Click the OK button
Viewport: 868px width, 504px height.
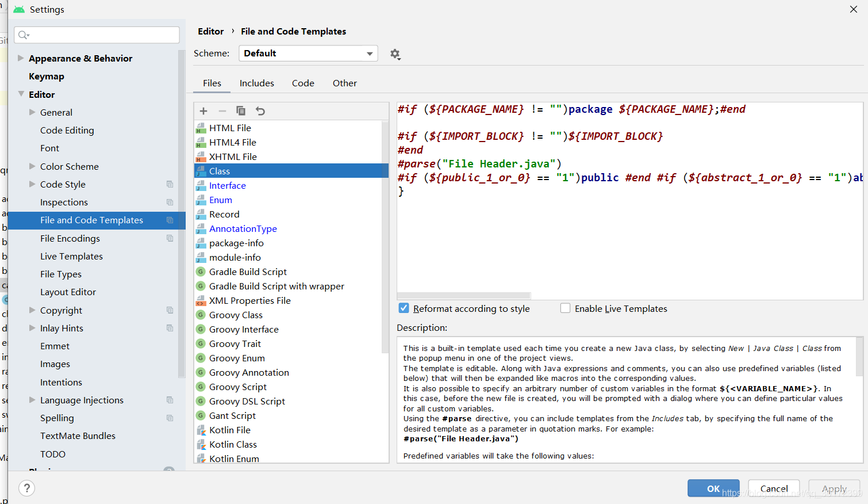pyautogui.click(x=713, y=488)
